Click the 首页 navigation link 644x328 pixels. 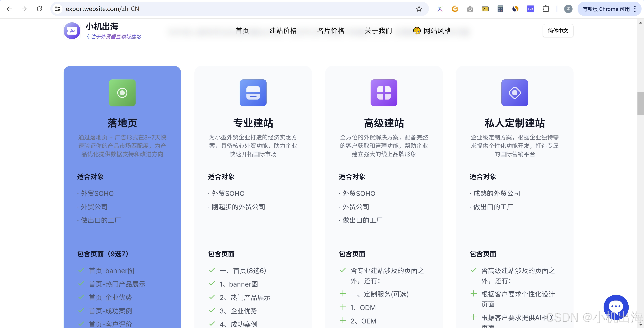click(x=242, y=31)
